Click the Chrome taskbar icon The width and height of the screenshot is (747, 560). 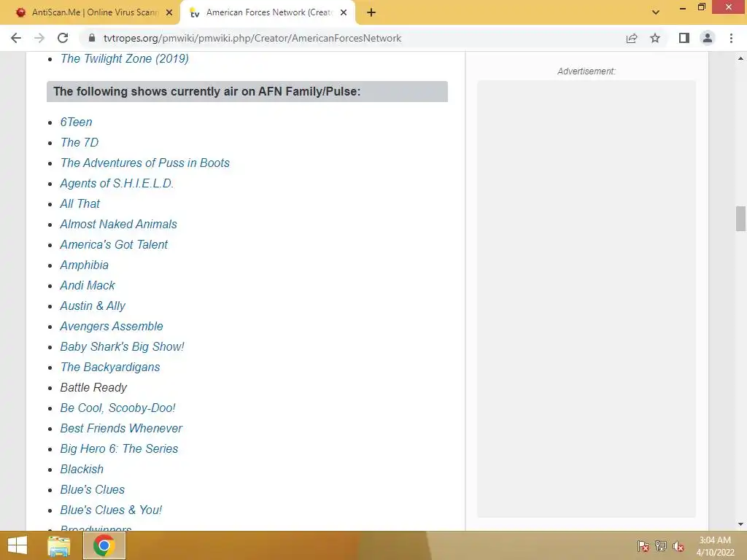tap(104, 545)
